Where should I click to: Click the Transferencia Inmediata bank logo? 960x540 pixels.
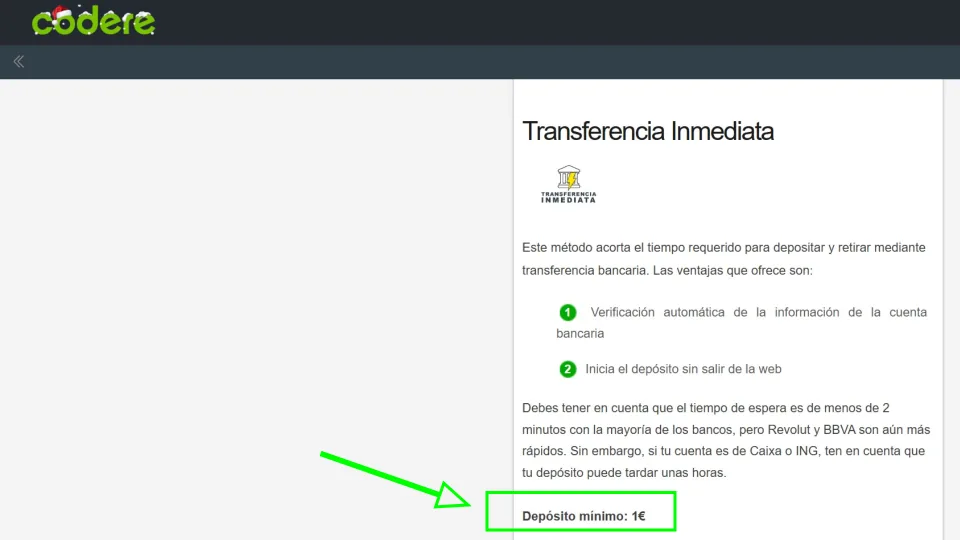tap(568, 184)
